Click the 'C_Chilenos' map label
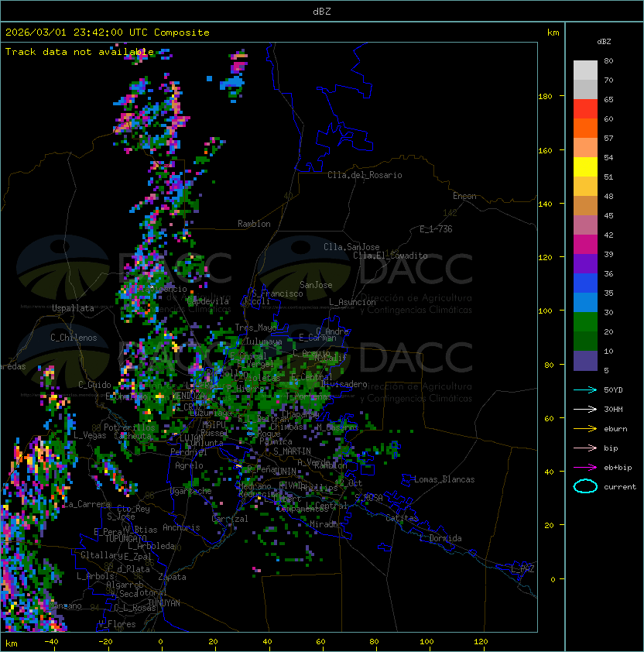 tap(74, 338)
